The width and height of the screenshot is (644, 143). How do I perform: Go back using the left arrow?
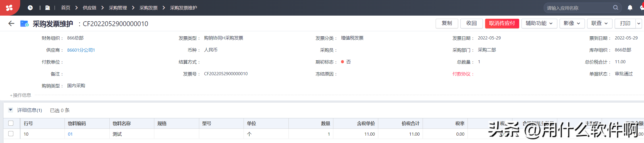[11, 24]
